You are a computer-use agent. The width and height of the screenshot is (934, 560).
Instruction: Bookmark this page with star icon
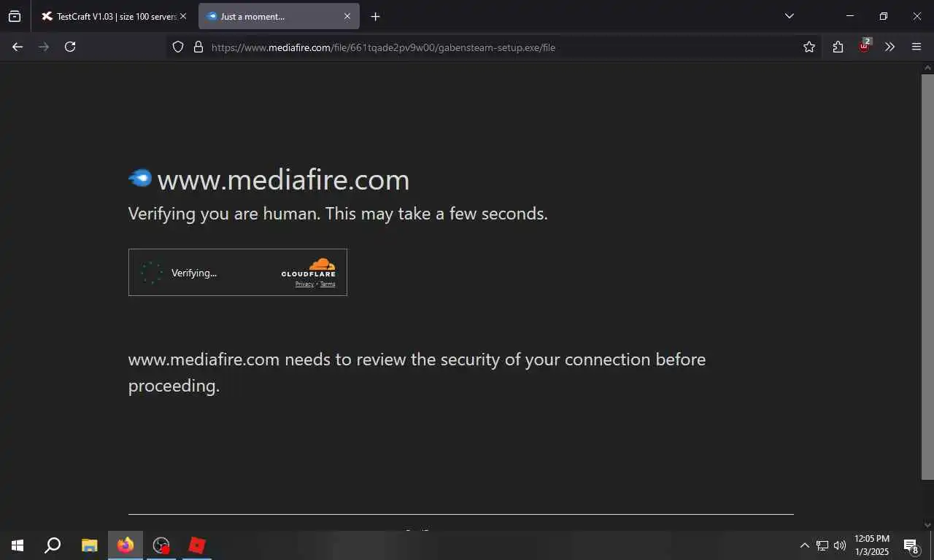tap(809, 47)
